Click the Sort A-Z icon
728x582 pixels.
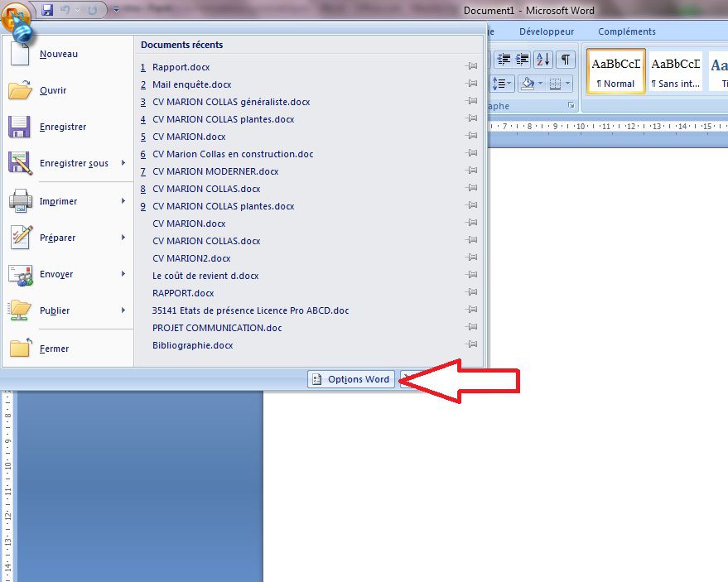tap(543, 59)
